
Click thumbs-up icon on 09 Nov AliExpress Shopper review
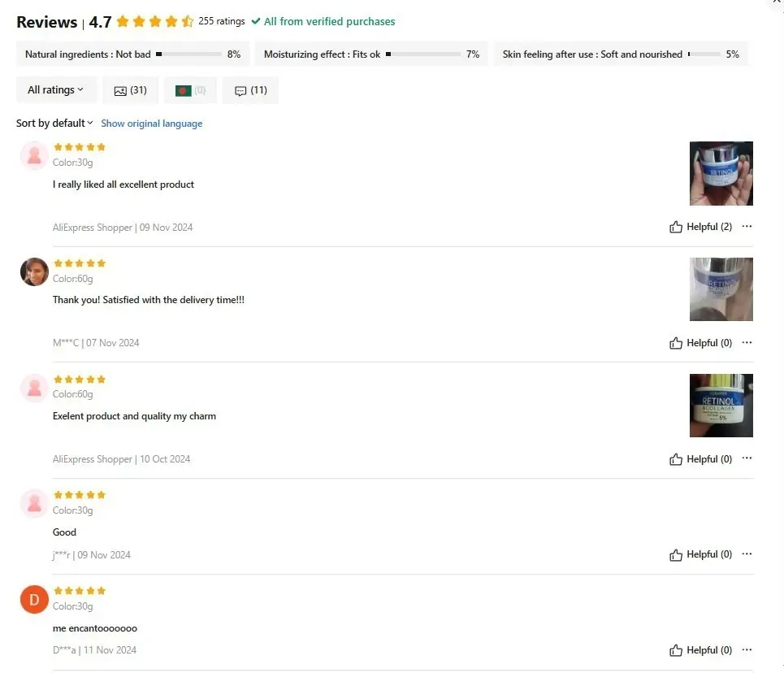click(x=676, y=228)
